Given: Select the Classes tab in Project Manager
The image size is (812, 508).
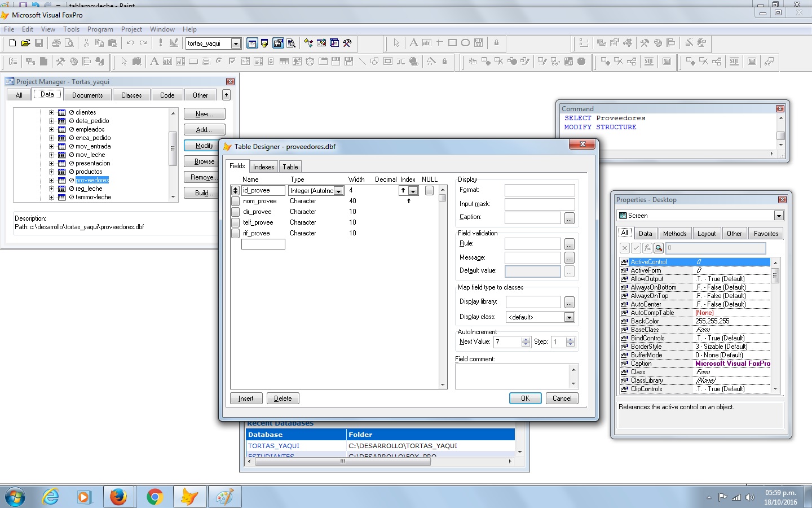Looking at the screenshot, I should pyautogui.click(x=131, y=95).
